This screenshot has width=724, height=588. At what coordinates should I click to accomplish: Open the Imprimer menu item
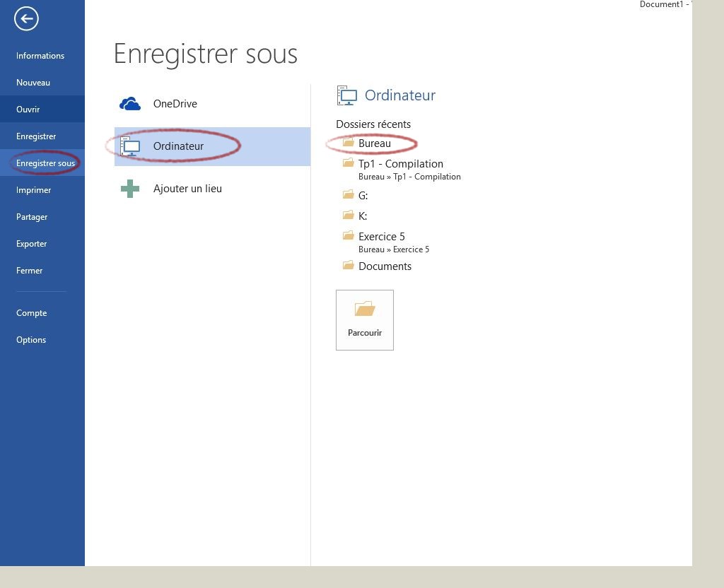[x=34, y=189]
